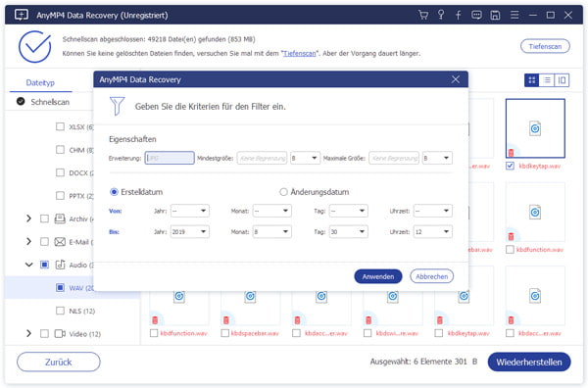Collapse the Audio category tree node
The width and height of the screenshot is (588, 388).
pyautogui.click(x=28, y=265)
